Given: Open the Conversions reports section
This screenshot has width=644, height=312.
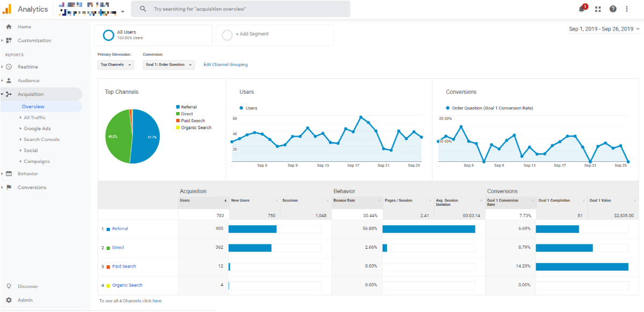Looking at the screenshot, I should (x=32, y=187).
